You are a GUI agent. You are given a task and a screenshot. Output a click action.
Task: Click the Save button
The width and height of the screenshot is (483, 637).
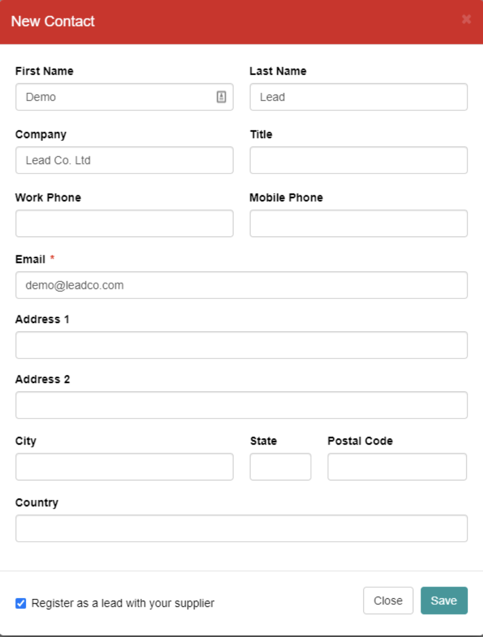444,600
